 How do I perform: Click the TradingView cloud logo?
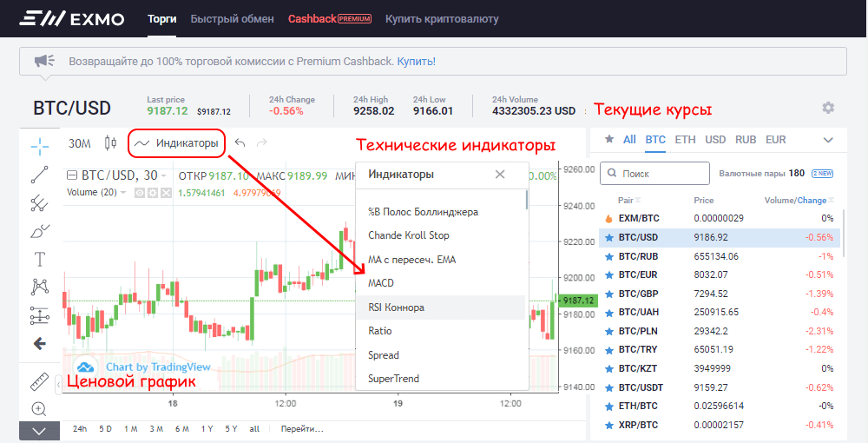85,367
